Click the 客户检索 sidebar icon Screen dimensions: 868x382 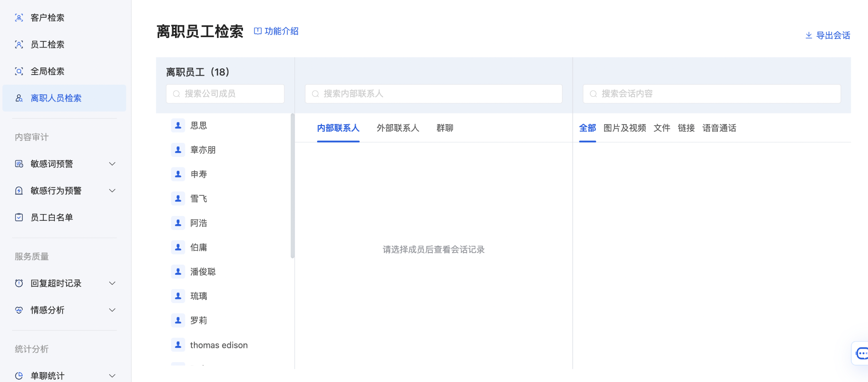click(x=19, y=18)
